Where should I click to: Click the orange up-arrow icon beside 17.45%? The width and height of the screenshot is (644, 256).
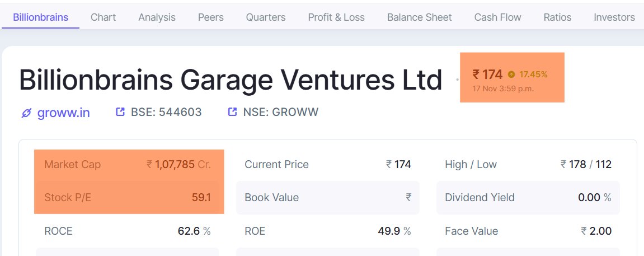point(511,74)
